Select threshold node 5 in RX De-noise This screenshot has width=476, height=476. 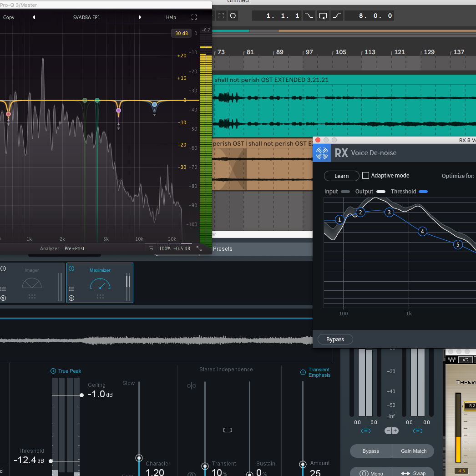pyautogui.click(x=458, y=245)
